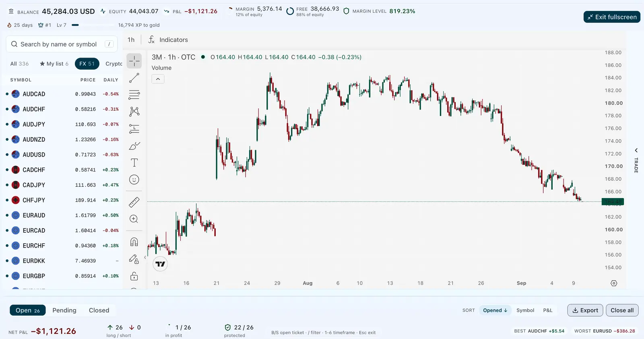Screen dimensions: 644x339
Task: Sort the list by PRICE column
Action: point(88,80)
